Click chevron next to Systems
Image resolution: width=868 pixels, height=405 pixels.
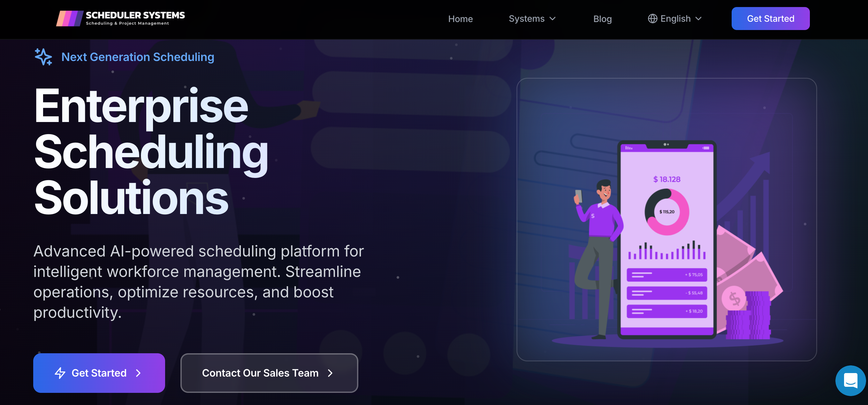[552, 19]
